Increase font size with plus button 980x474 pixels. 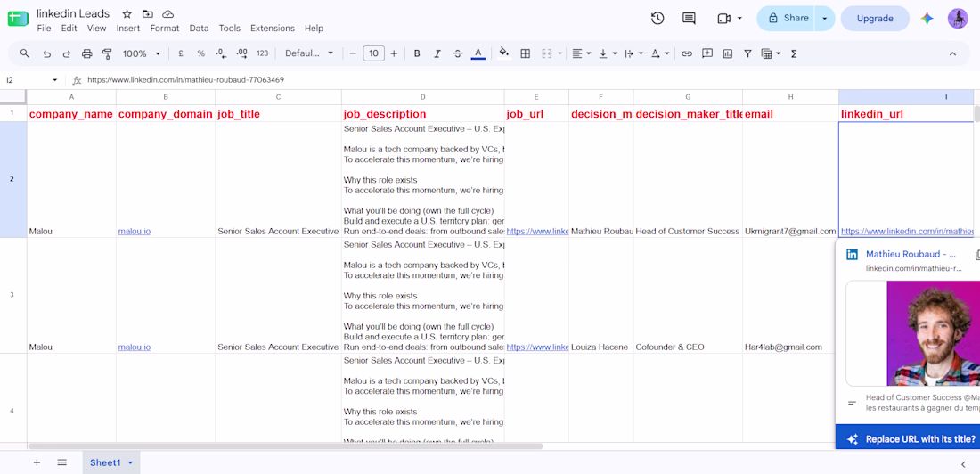coord(394,53)
